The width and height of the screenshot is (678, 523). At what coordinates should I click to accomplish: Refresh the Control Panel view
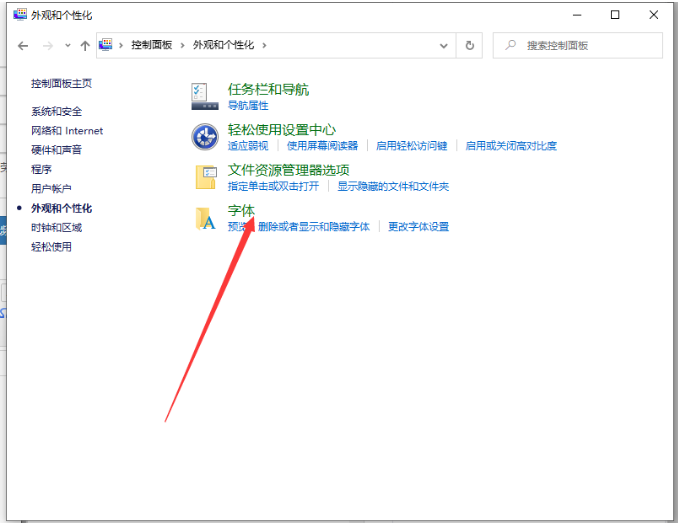point(470,45)
